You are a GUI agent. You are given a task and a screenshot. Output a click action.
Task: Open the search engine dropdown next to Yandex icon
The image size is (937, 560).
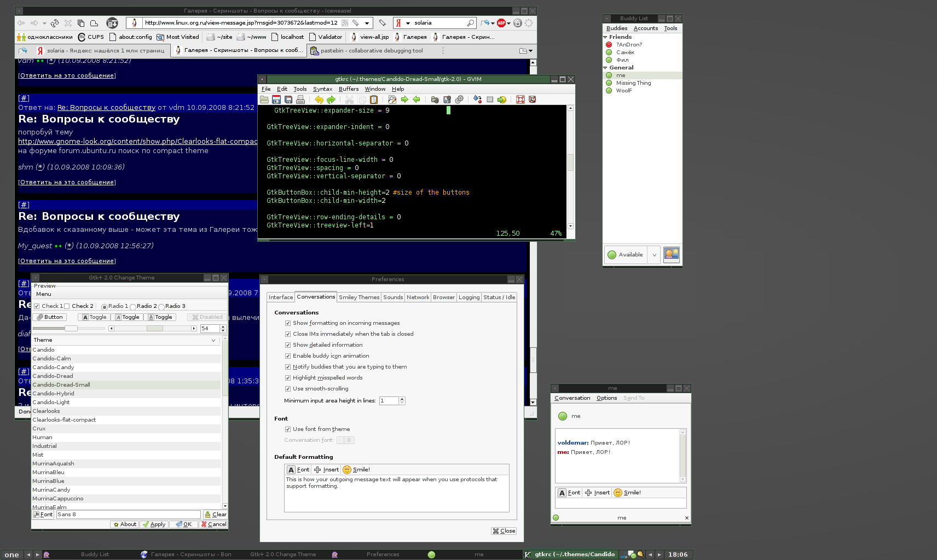click(408, 23)
